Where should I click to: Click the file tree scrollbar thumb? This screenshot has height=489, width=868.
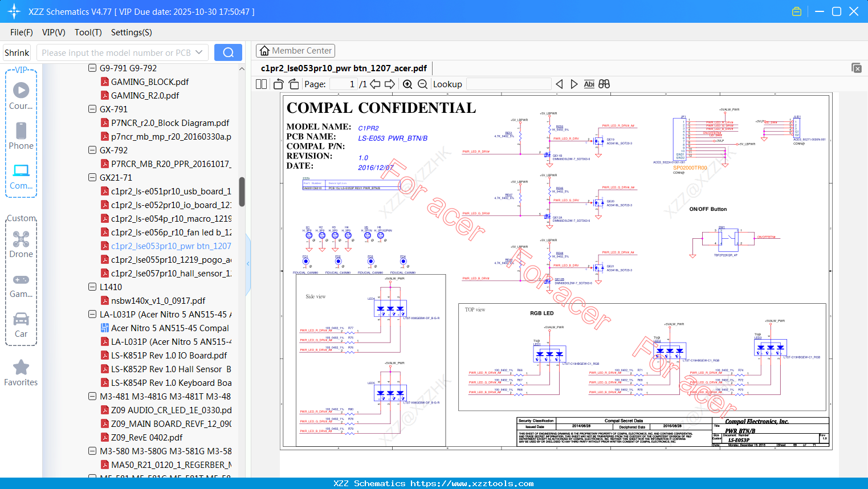(242, 191)
